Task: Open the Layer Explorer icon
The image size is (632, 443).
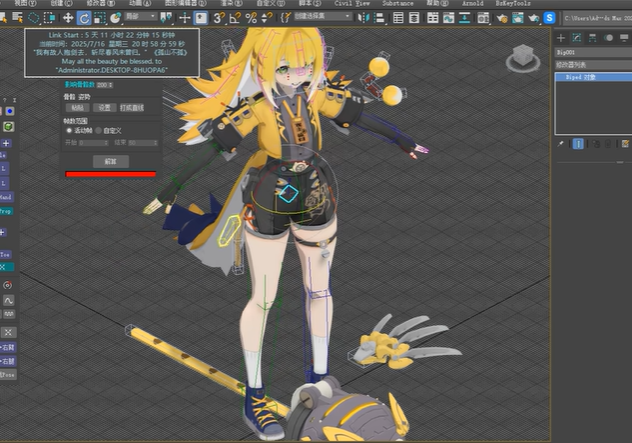Action: coord(414,18)
